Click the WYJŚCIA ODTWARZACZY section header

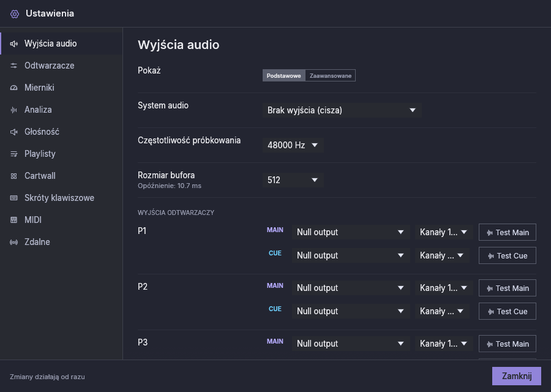[176, 213]
